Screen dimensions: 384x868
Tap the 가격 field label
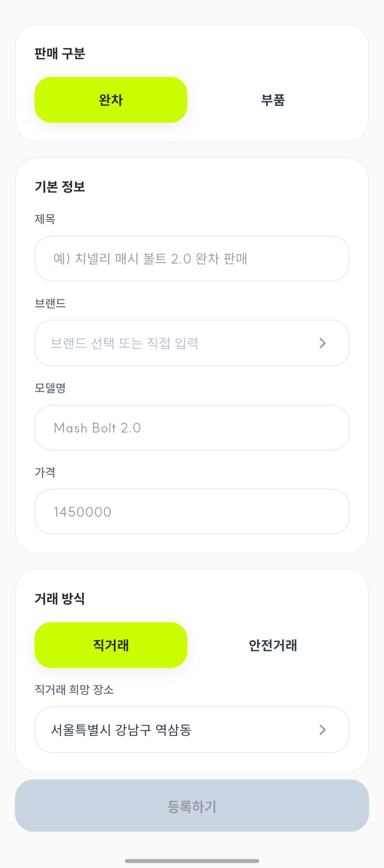(x=45, y=472)
